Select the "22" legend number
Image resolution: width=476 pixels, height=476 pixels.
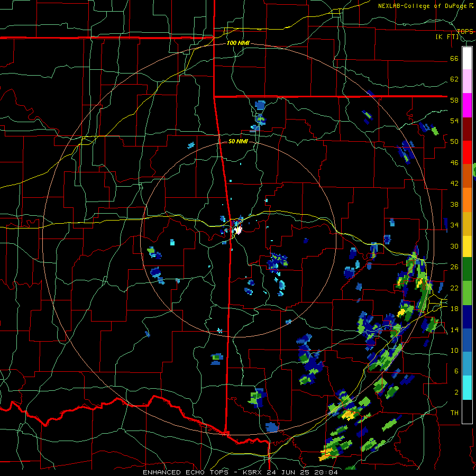click(454, 288)
